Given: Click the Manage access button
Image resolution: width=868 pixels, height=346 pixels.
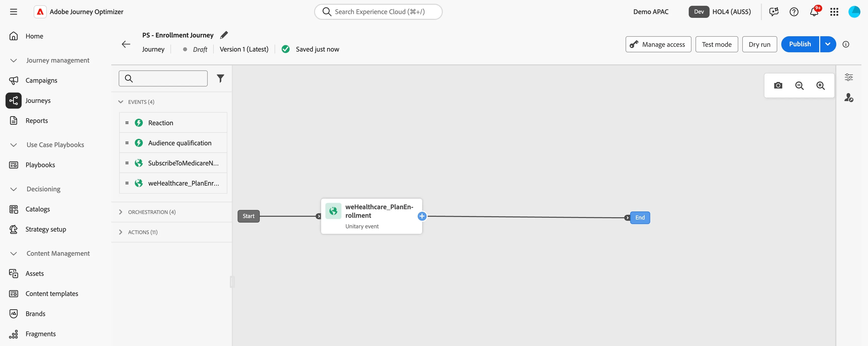Looking at the screenshot, I should point(658,45).
